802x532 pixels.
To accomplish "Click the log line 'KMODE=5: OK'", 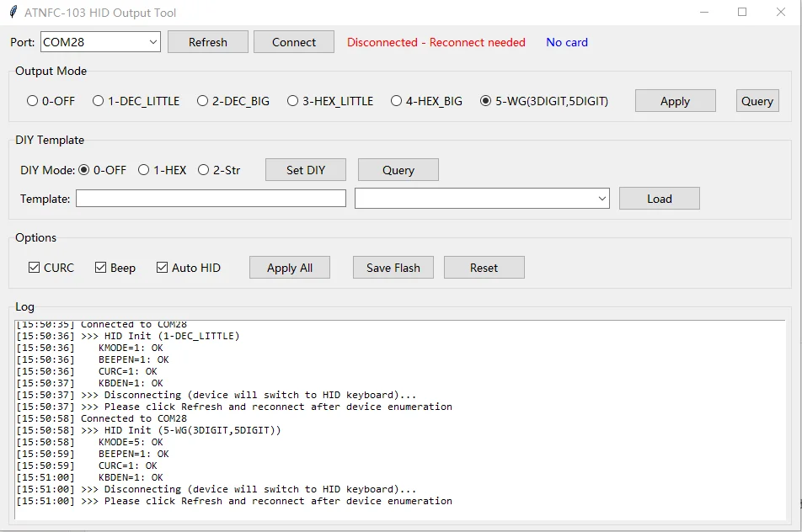I will click(x=131, y=442).
